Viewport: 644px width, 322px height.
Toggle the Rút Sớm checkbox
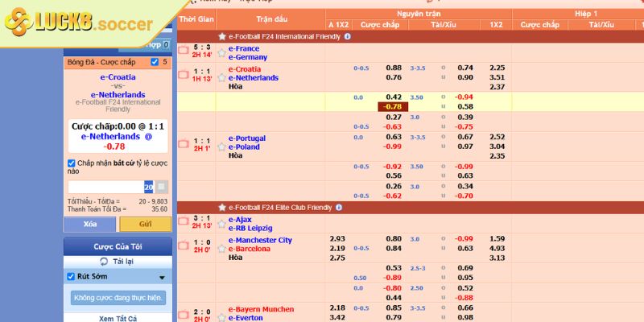pos(71,277)
